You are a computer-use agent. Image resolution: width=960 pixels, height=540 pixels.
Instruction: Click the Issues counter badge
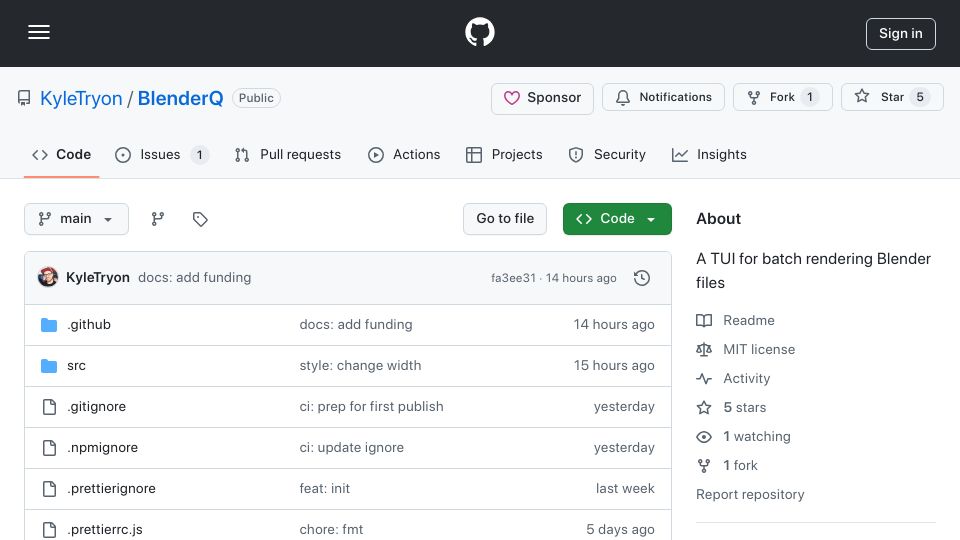(200, 156)
